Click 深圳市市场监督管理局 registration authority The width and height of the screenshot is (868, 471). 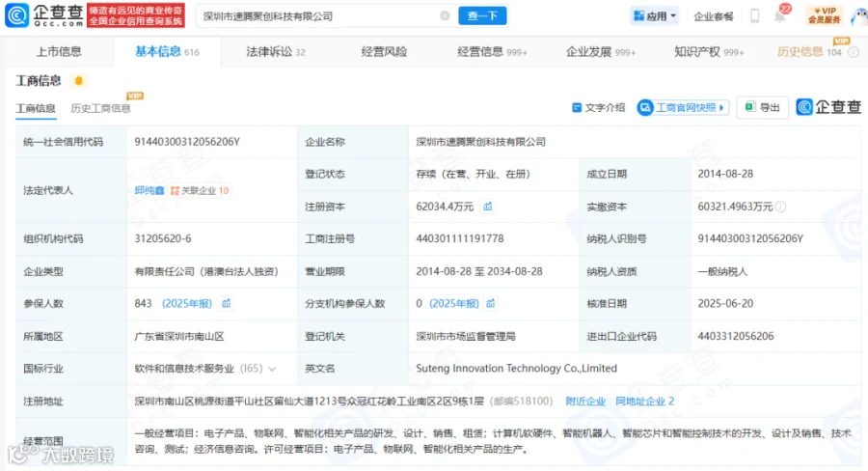466,336
